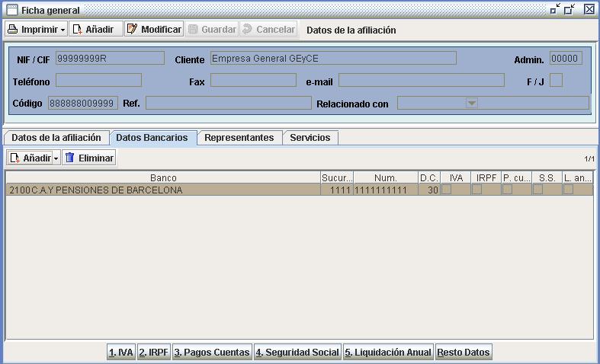Click the Resto Datos button
The width and height of the screenshot is (600, 364).
[x=464, y=352]
